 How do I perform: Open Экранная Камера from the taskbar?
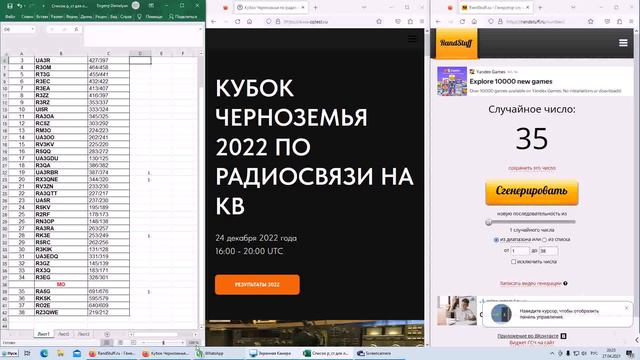[x=271, y=353]
